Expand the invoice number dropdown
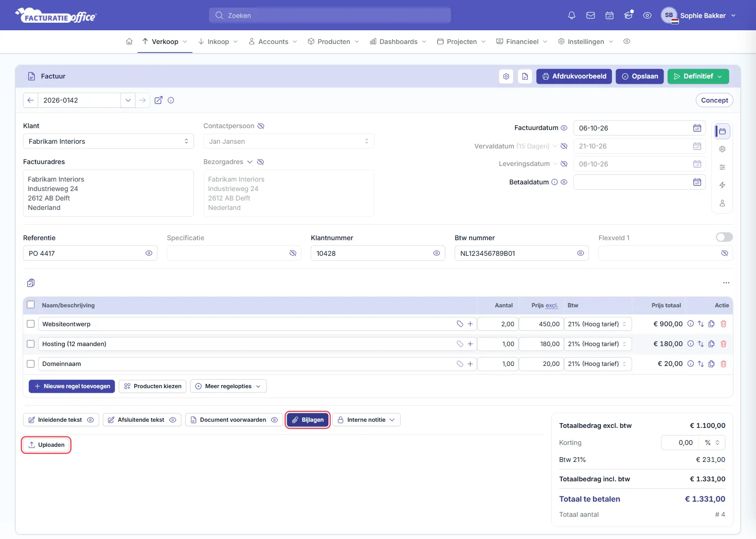Viewport: 756px width, 539px height. [128, 100]
